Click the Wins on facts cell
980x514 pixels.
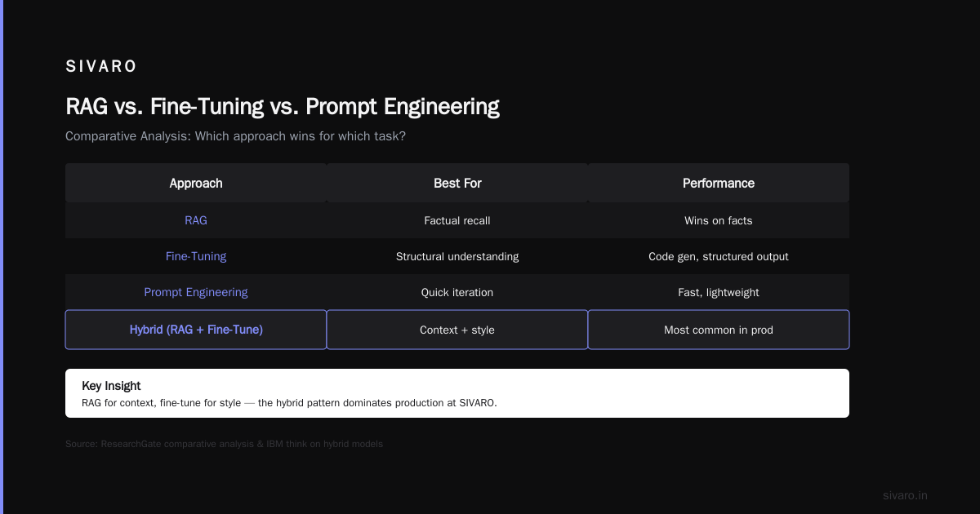(x=719, y=220)
